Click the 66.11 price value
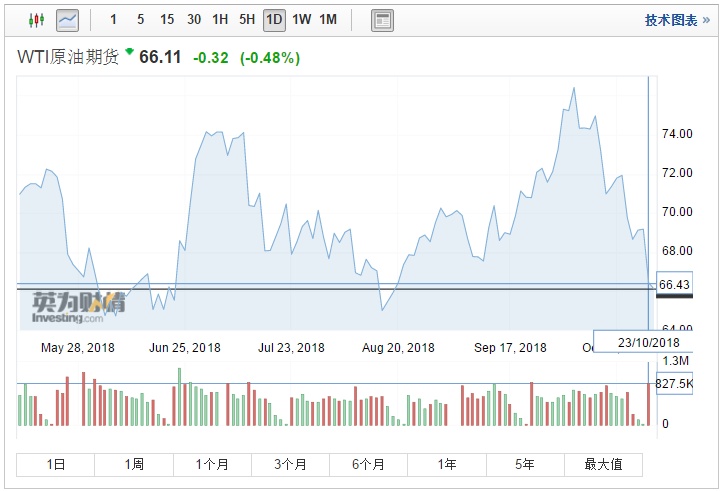The width and height of the screenshot is (724, 491). click(x=160, y=57)
